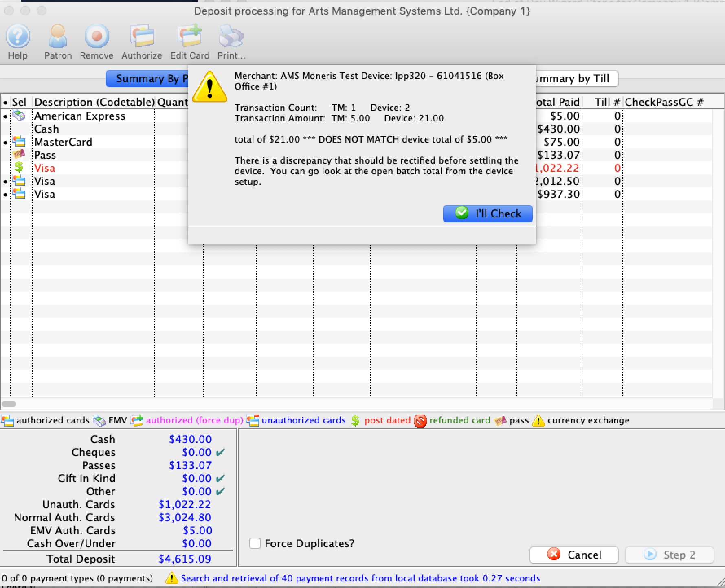Click card icon on Visa $937.30 row
Viewport: 725px width, 588px height.
pos(19,194)
